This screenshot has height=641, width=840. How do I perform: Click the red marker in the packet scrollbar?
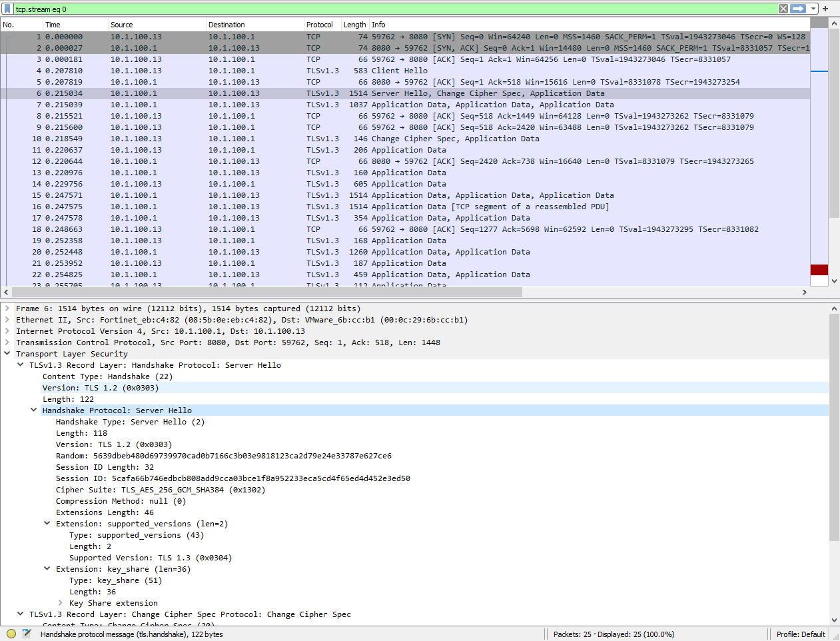(819, 269)
